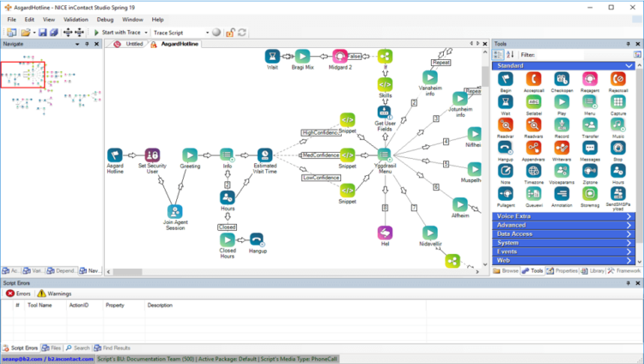Viewport: 644px width, 364px height.
Task: Select the Transfer tool icon
Action: [x=590, y=124]
